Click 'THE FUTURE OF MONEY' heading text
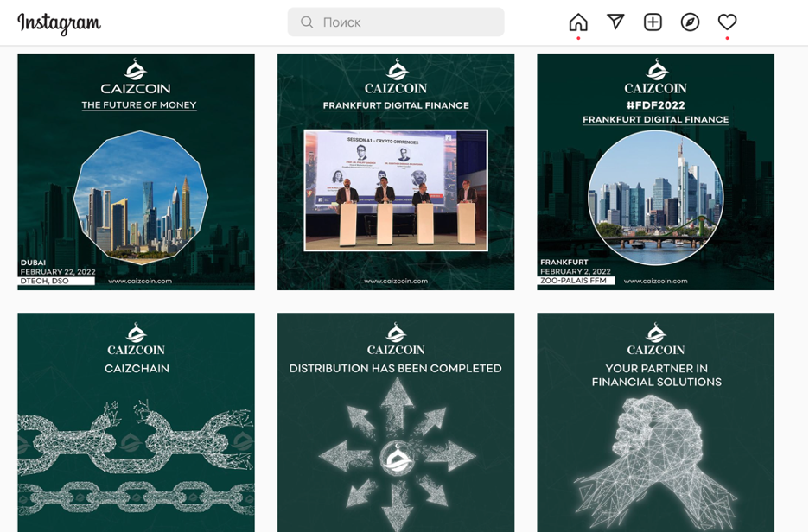The image size is (809, 532). (139, 105)
